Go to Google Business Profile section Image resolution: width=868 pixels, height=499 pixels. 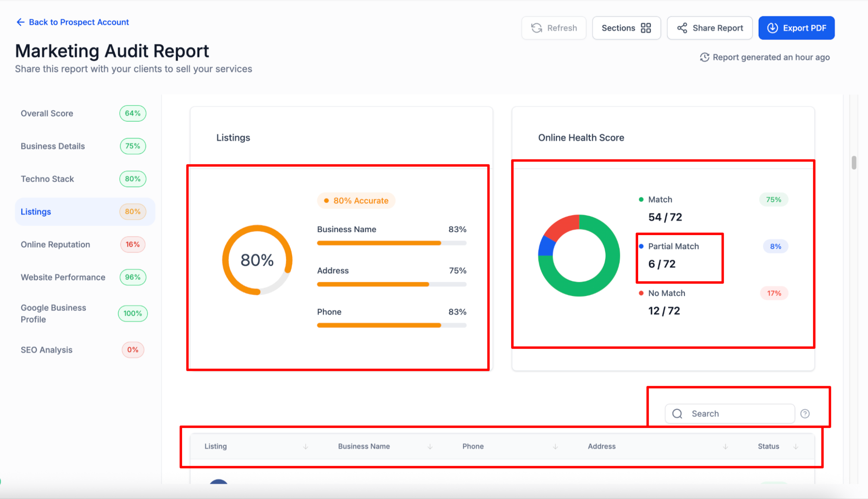click(53, 313)
